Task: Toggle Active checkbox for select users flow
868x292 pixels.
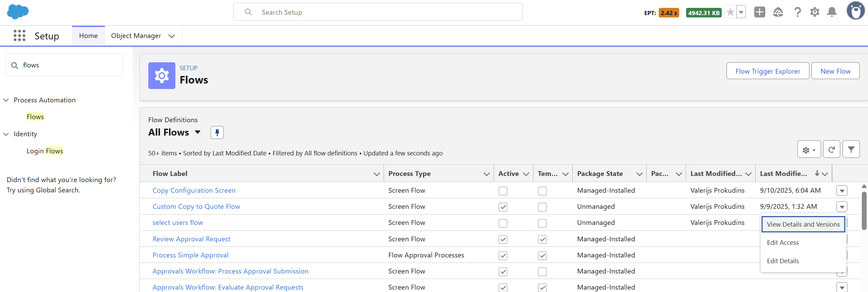Action: (503, 223)
